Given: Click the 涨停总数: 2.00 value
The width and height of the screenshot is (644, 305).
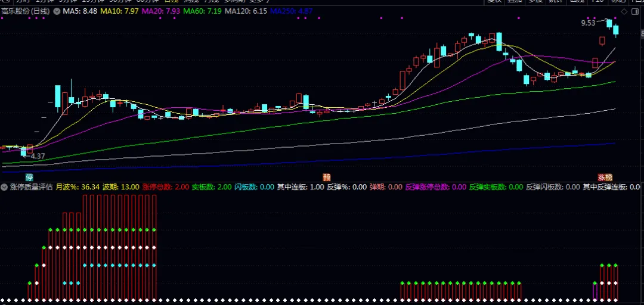Looking at the screenshot, I should point(166,187).
